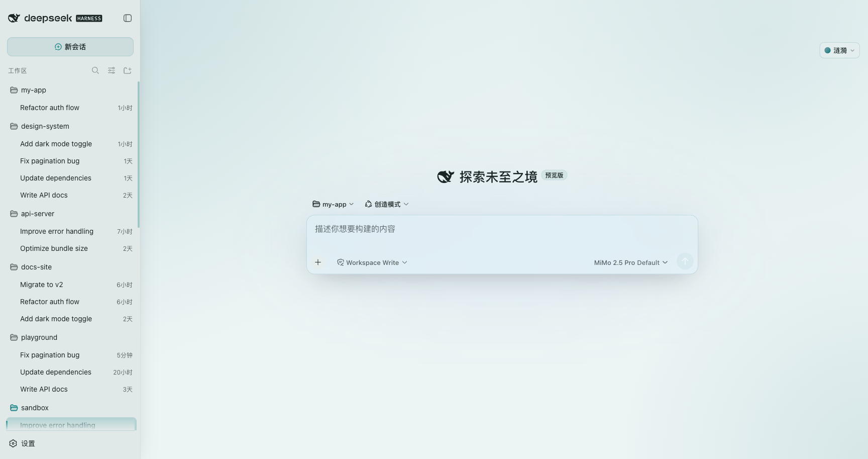
Task: Click the sidebar vertical scrollbar
Action: (139, 154)
